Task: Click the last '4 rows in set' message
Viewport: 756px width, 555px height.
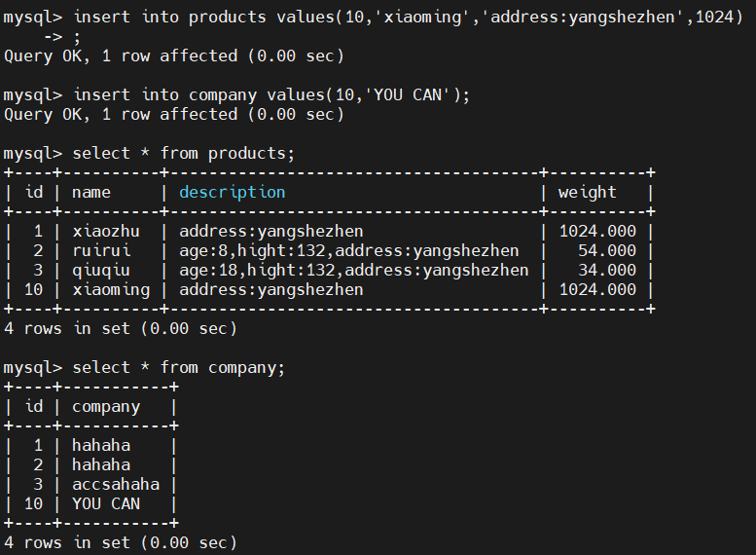Action: click(x=121, y=543)
